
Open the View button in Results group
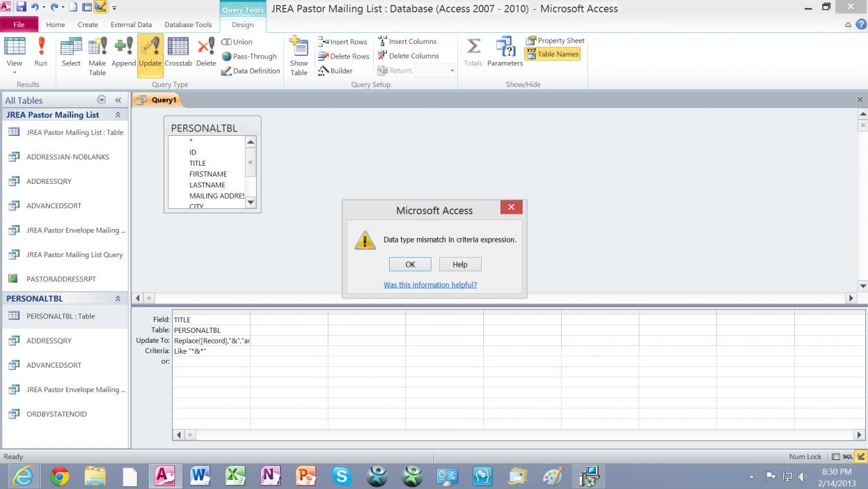click(x=14, y=55)
